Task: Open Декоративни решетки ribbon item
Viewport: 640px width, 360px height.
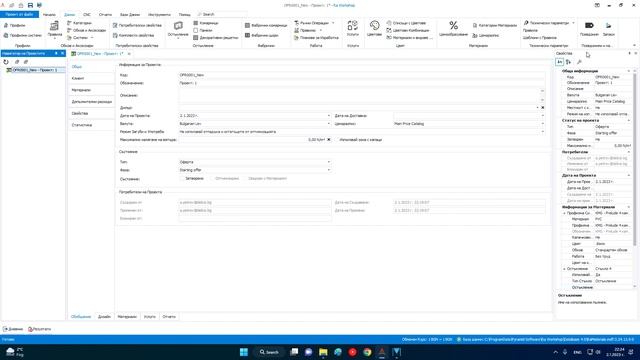Action: click(x=216, y=38)
